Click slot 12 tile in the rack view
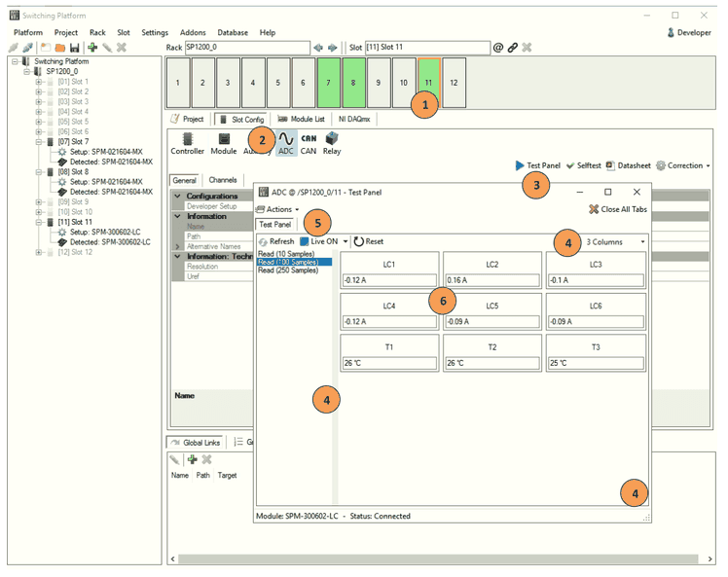Viewport: 728px width, 577px height. [455, 83]
